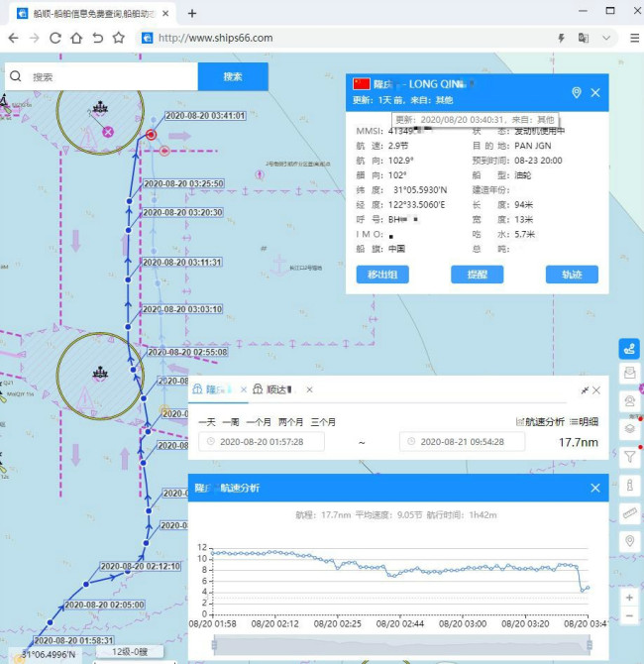Image resolution: width=644 pixels, height=664 pixels.
Task: Click the 提醒 reminder button
Action: (478, 275)
